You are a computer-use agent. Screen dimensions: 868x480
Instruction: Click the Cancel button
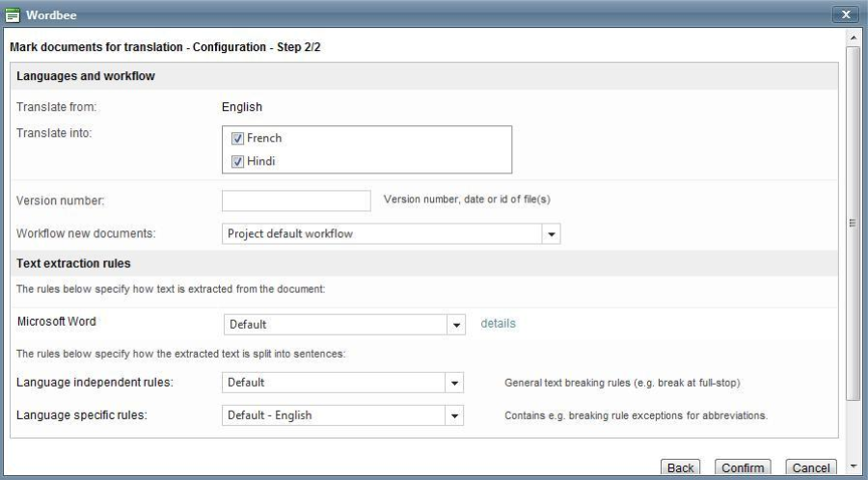[809, 467]
